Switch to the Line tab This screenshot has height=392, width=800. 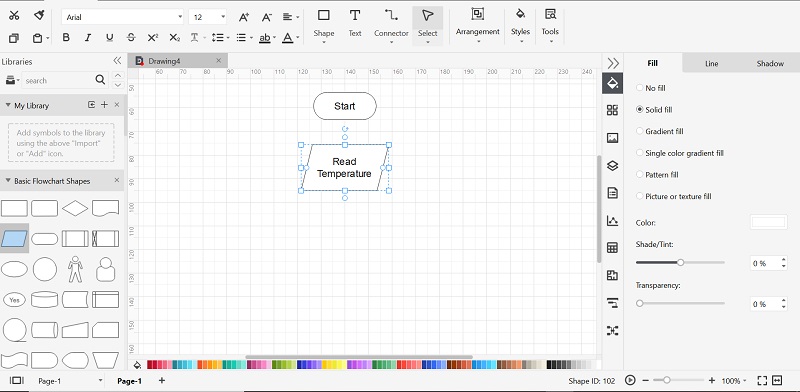tap(711, 63)
